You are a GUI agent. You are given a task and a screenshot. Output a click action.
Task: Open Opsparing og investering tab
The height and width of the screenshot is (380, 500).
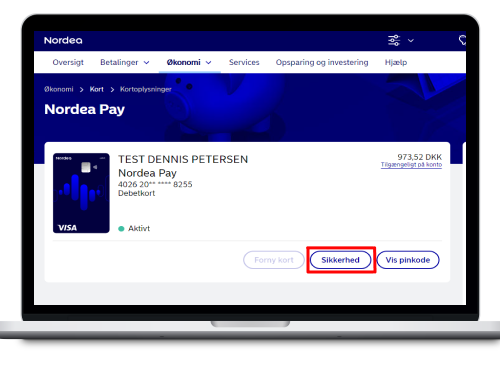[x=322, y=62]
